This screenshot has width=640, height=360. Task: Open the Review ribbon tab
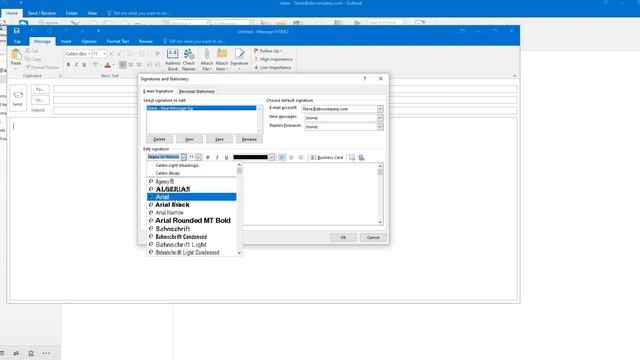[x=146, y=41]
